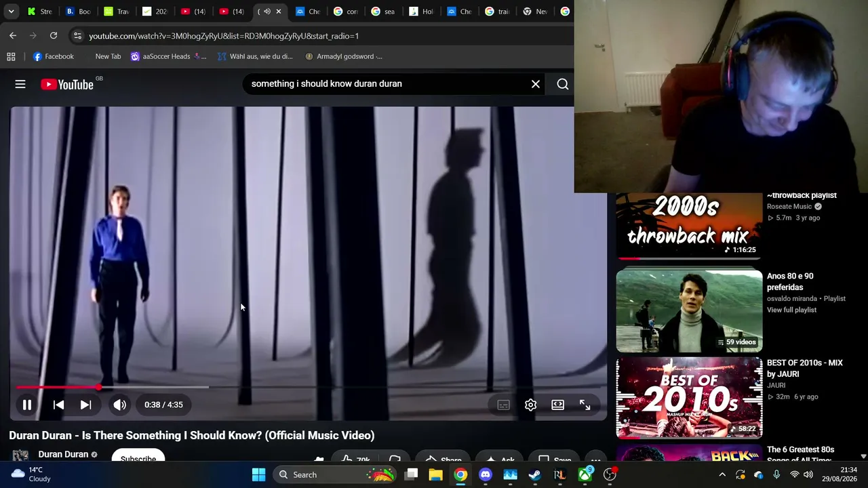Open the microphone tray icon
This screenshot has width=868, height=488.
click(776, 474)
